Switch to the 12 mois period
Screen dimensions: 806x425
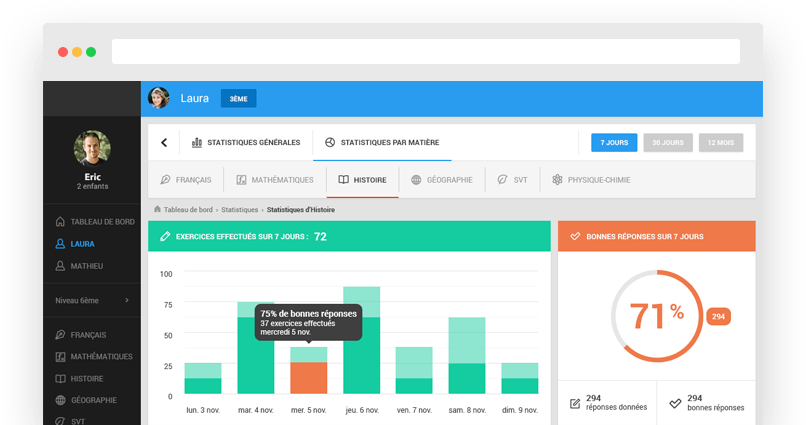coord(721,143)
